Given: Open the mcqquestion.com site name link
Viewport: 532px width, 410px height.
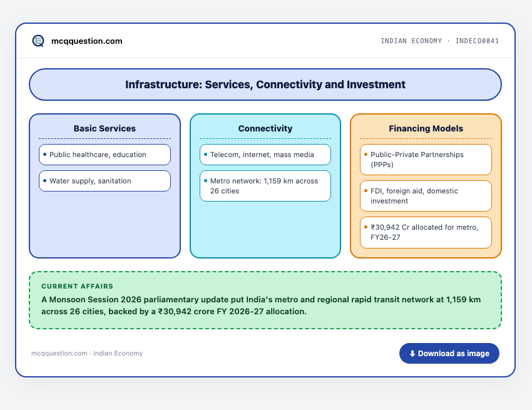Looking at the screenshot, I should (86, 41).
